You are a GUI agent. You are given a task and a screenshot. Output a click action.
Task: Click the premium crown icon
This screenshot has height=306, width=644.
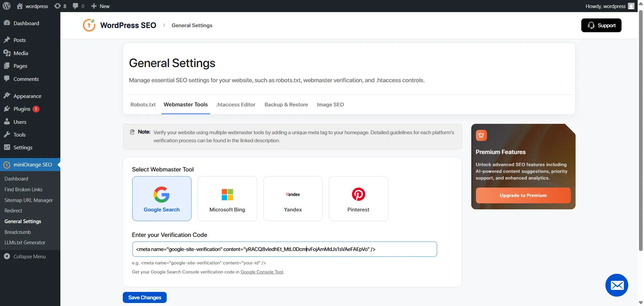tap(481, 135)
